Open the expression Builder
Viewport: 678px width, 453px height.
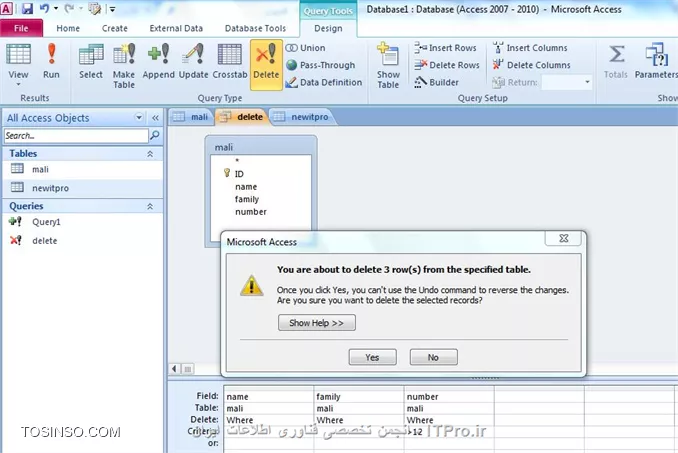pos(436,82)
